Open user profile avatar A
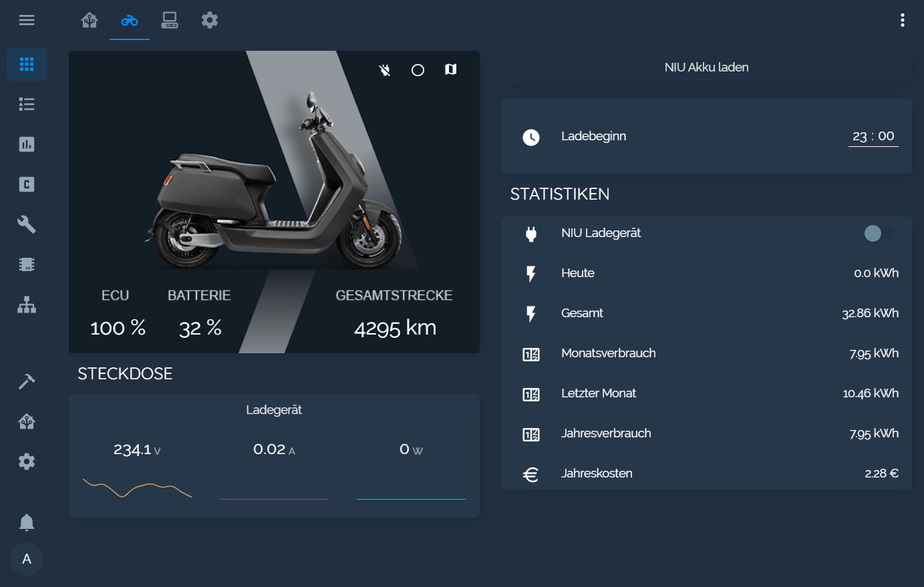The image size is (924, 587). tap(27, 559)
